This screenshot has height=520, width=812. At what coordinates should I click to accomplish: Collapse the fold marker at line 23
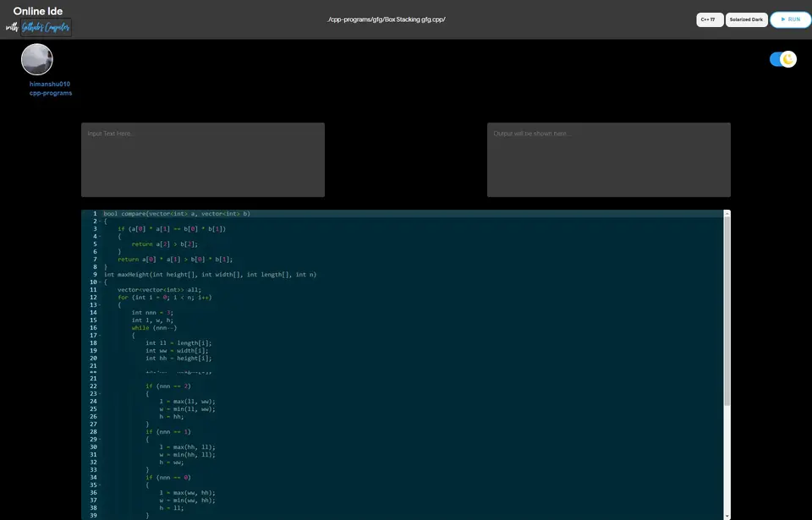(100, 394)
